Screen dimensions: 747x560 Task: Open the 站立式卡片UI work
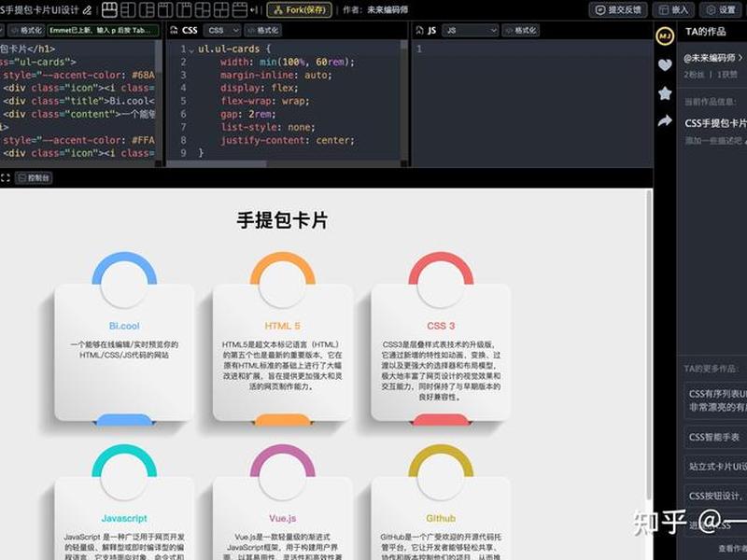pyautogui.click(x=716, y=467)
